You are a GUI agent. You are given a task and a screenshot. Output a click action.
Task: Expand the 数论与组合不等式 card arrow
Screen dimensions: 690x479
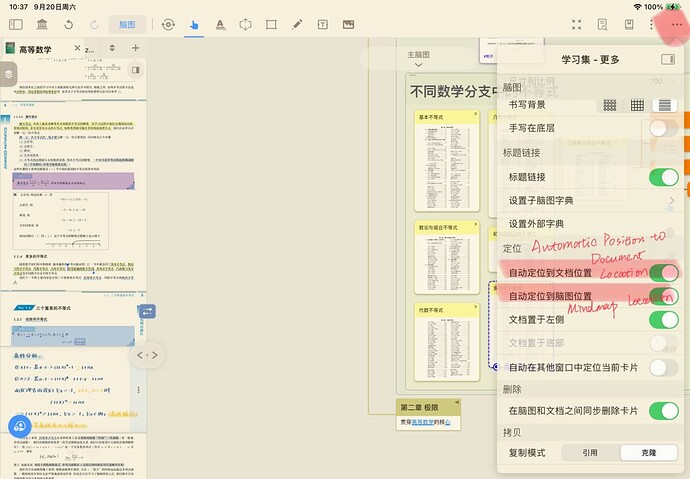[x=475, y=224]
